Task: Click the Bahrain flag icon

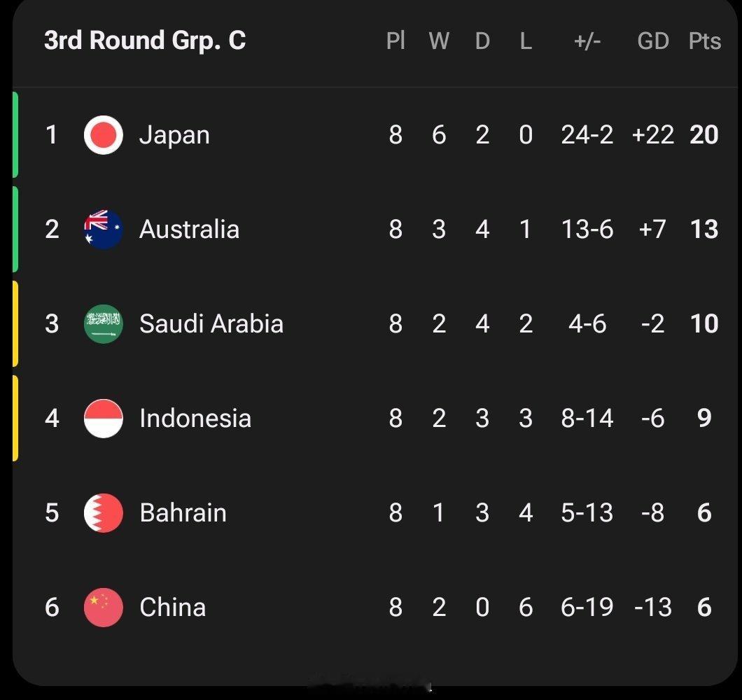Action: (103, 513)
